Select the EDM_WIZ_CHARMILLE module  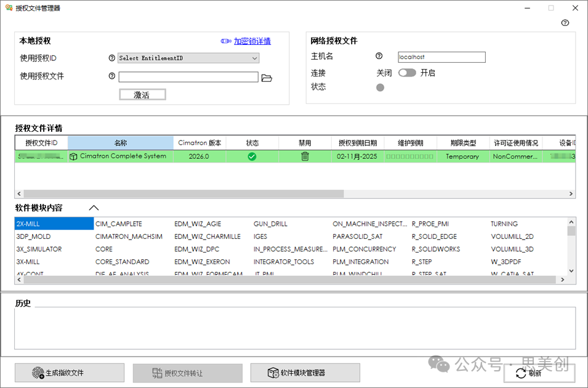[207, 236]
